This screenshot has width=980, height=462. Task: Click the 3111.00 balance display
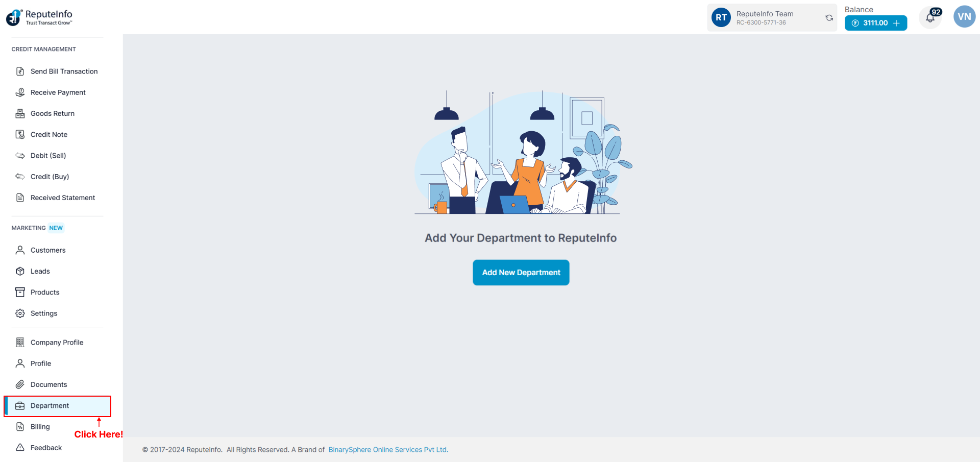pyautogui.click(x=875, y=23)
